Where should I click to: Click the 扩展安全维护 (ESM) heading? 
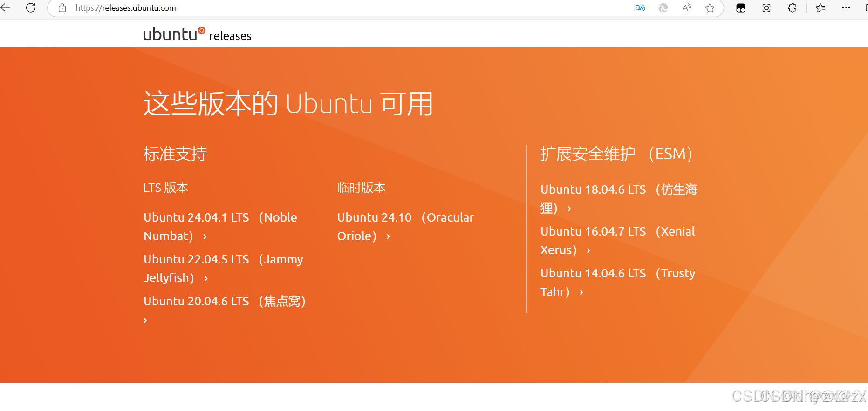[x=617, y=154]
